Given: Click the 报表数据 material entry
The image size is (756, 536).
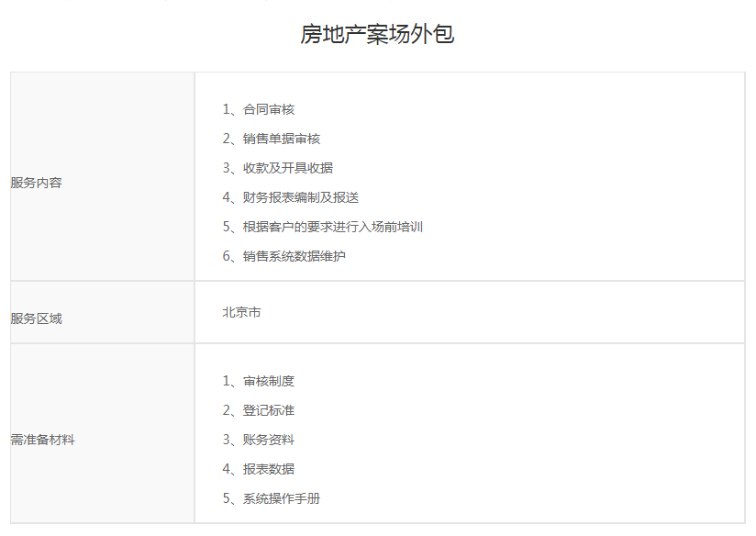Looking at the screenshot, I should coord(269,469).
